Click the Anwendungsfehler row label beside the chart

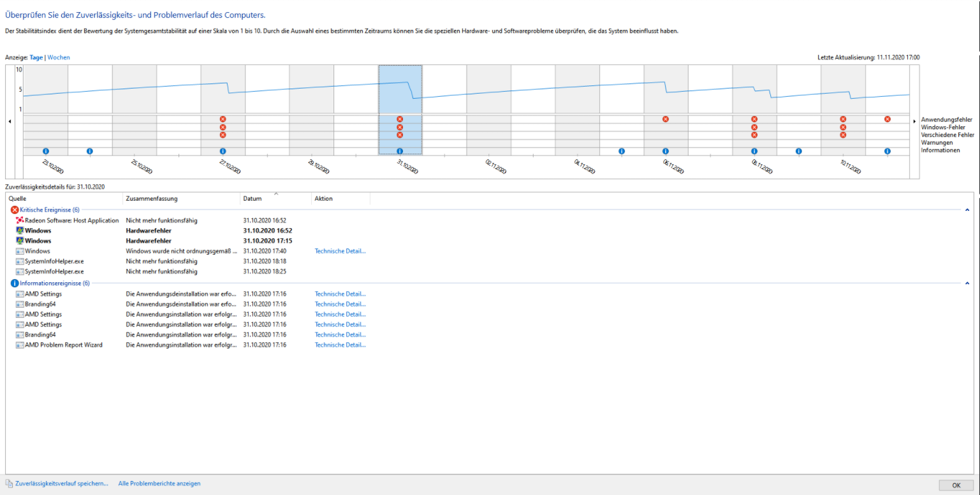(947, 119)
